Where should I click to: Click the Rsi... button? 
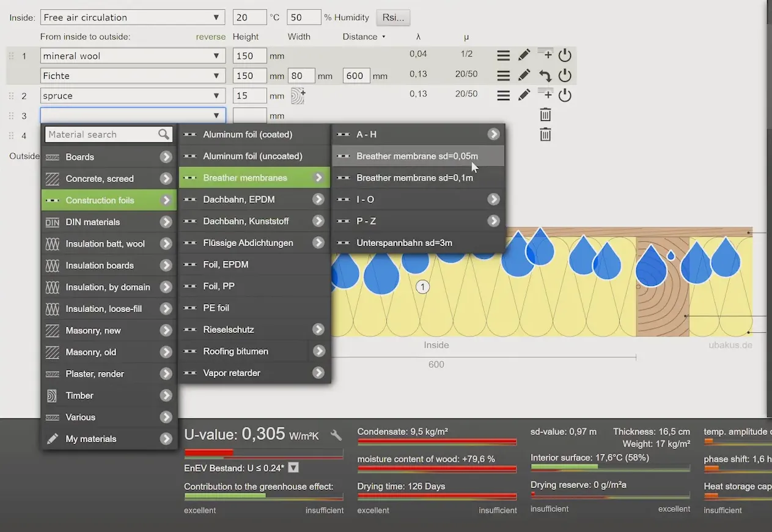click(x=393, y=18)
